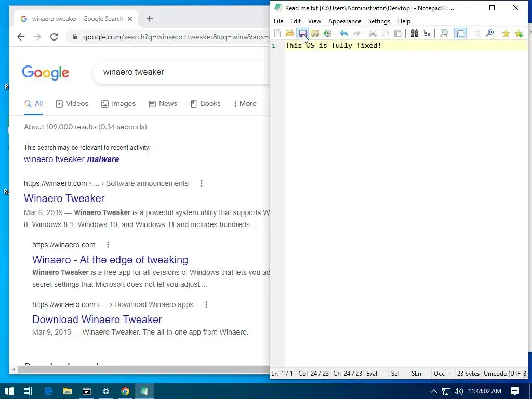
Task: Switch to the Images search tab
Action: click(118, 103)
